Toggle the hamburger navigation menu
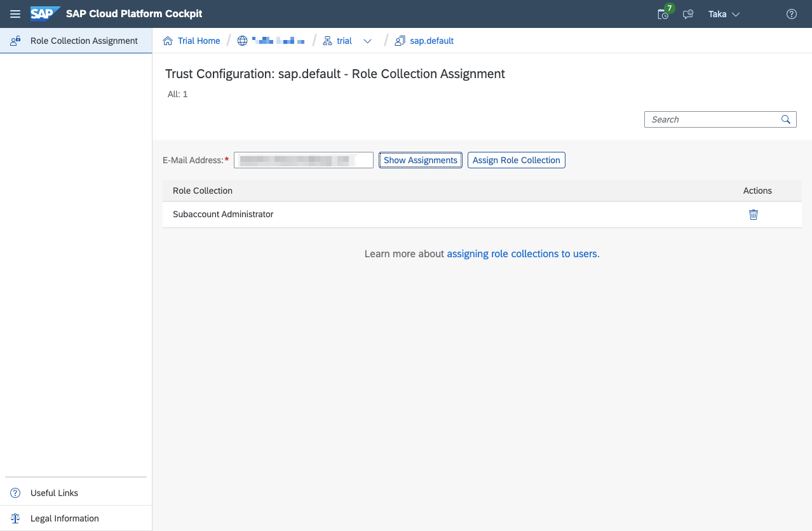Viewport: 812px width, 531px height. 15,14
